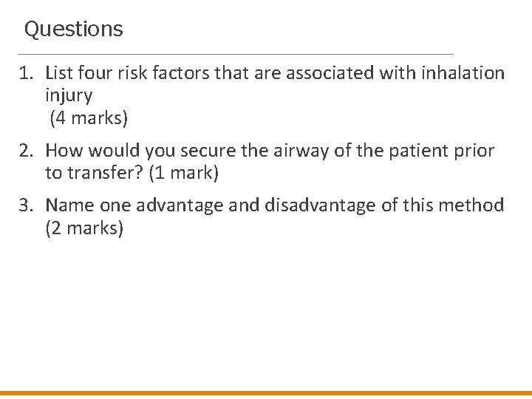Click the thin divider line under the title

coord(235,54)
